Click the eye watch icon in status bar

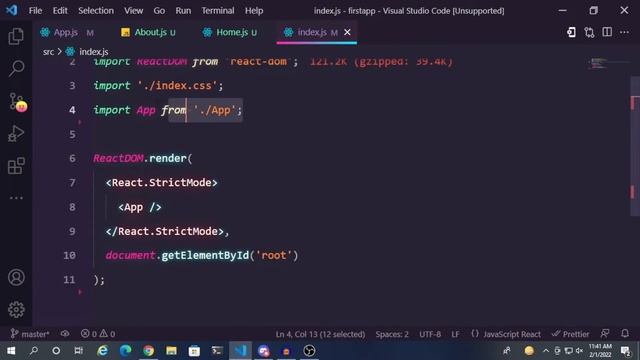click(65, 334)
